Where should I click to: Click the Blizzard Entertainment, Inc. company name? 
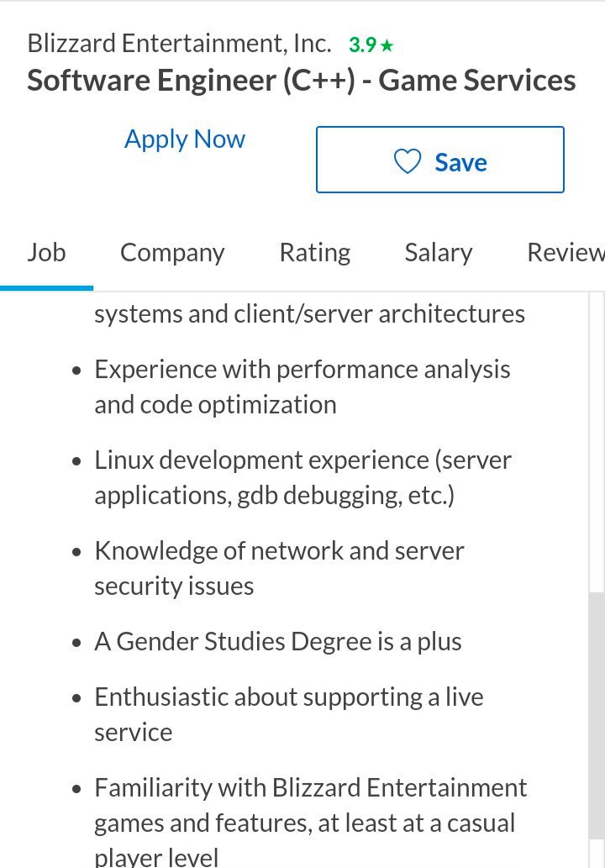point(179,44)
